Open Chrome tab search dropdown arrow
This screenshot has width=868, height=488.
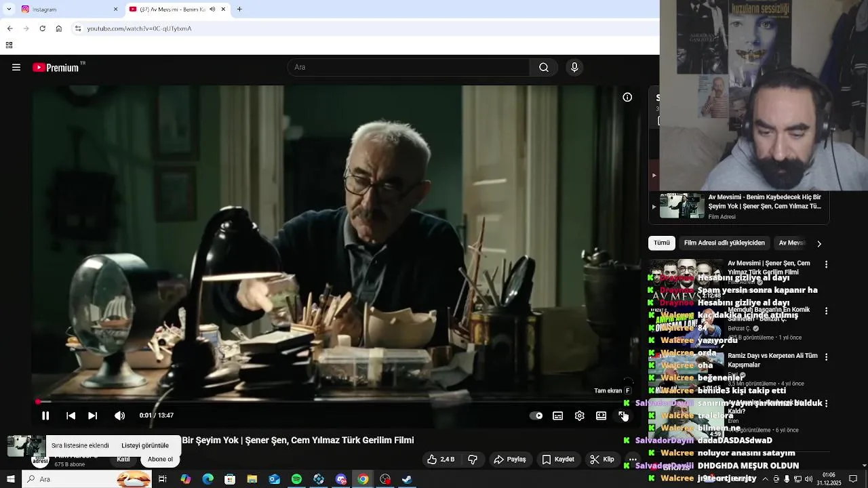[x=9, y=9]
